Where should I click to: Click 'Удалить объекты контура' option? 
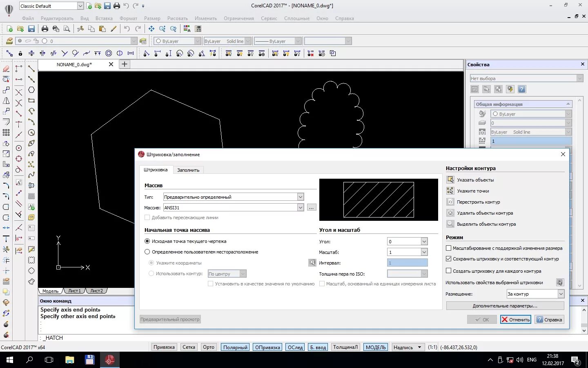click(x=485, y=213)
